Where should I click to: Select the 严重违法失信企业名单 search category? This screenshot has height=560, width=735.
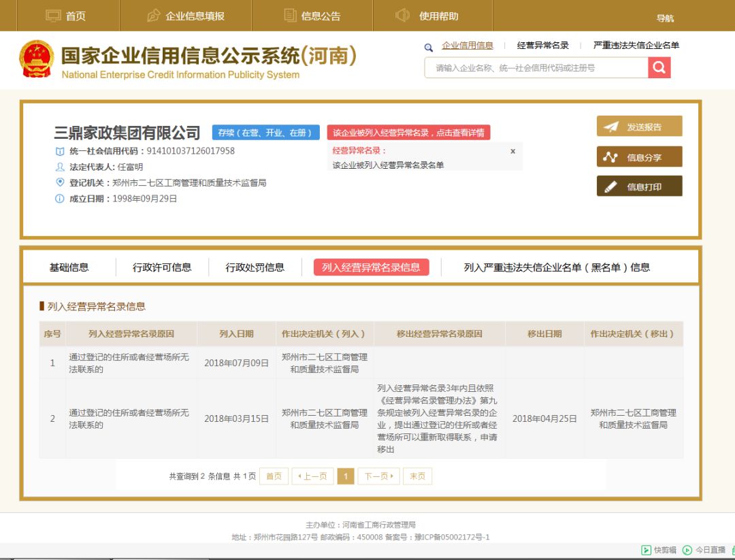636,46
